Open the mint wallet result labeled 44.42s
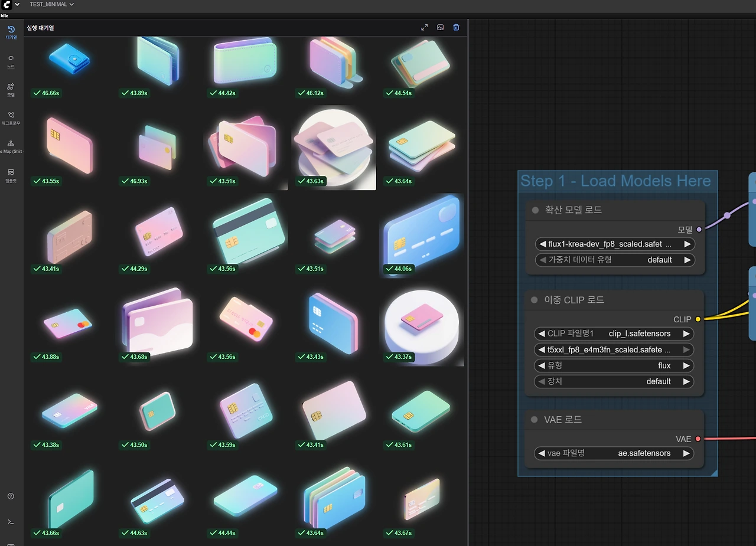The image size is (756, 546). pos(245,67)
